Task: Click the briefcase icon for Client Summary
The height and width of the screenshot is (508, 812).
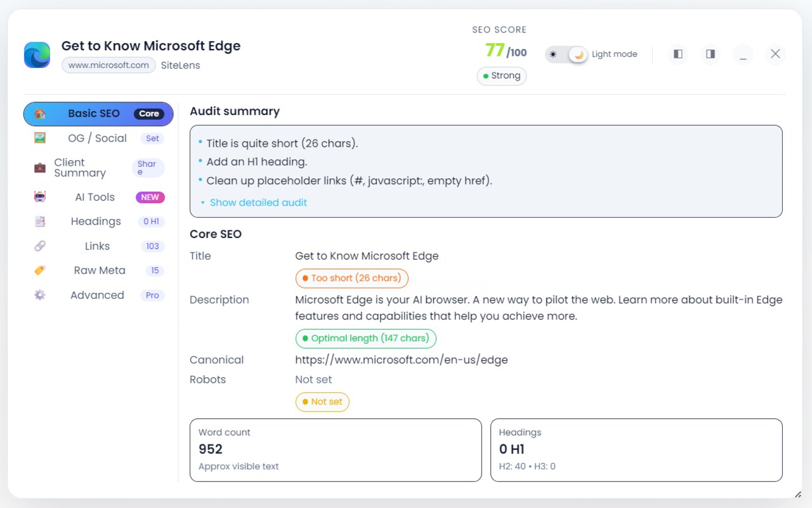Action: pos(40,168)
